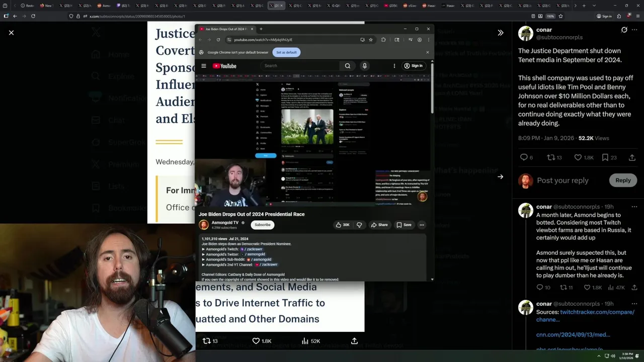Viewport: 644px width, 362px height.
Task: Switch to the New Tab Firefox tab
Action: [46, 6]
